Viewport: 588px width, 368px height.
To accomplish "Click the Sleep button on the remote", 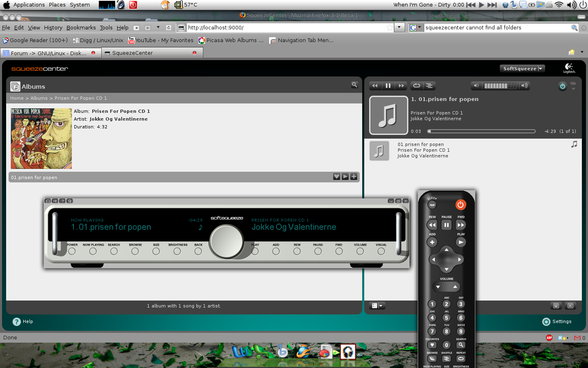I will pos(432,205).
